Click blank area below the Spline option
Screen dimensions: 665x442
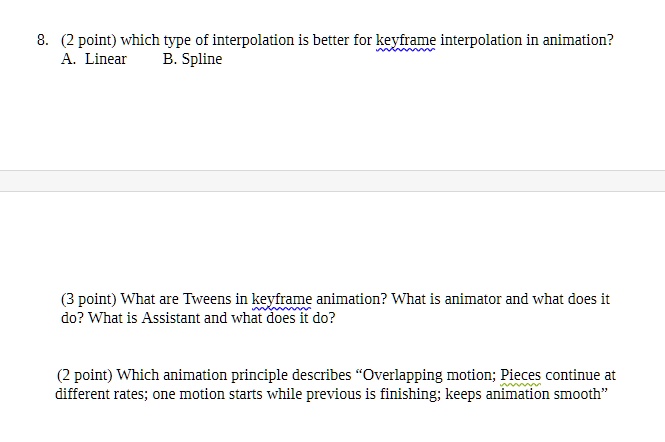202,115
